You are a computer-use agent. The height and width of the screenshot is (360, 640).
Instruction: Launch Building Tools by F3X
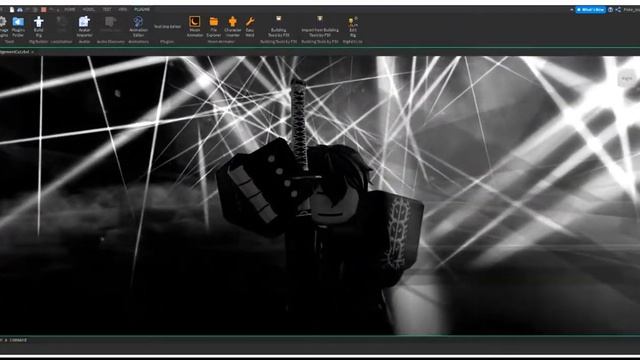(x=279, y=27)
